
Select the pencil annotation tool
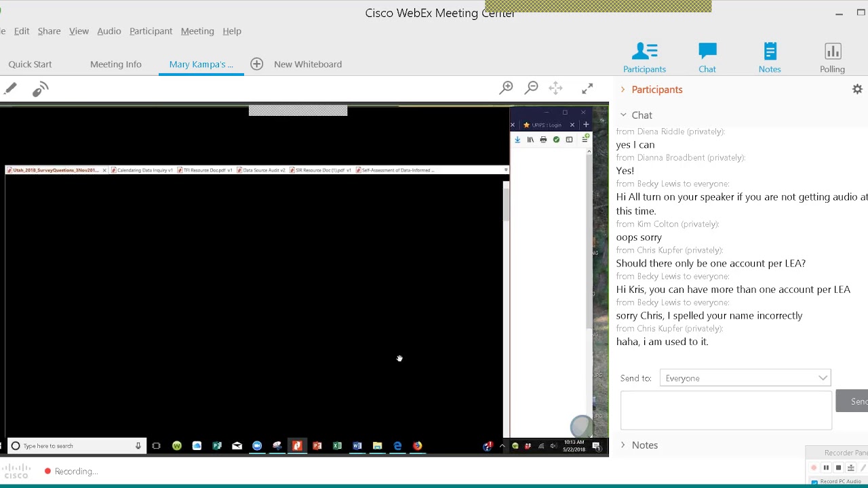(10, 89)
